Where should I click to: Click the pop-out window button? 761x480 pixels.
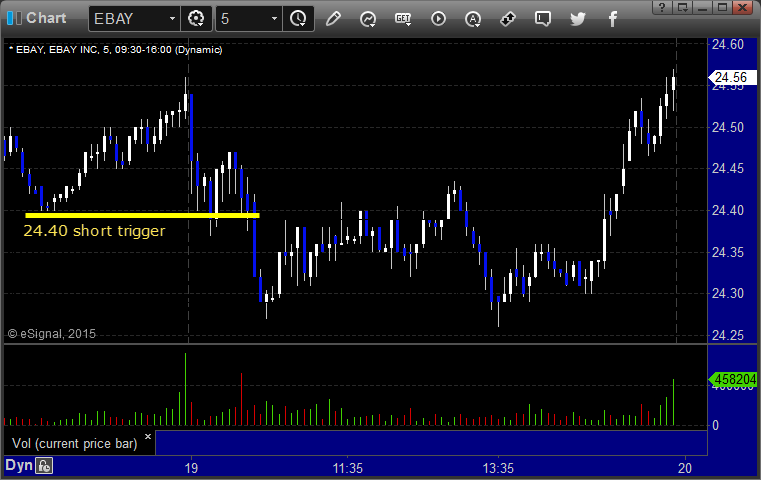pyautogui.click(x=683, y=7)
